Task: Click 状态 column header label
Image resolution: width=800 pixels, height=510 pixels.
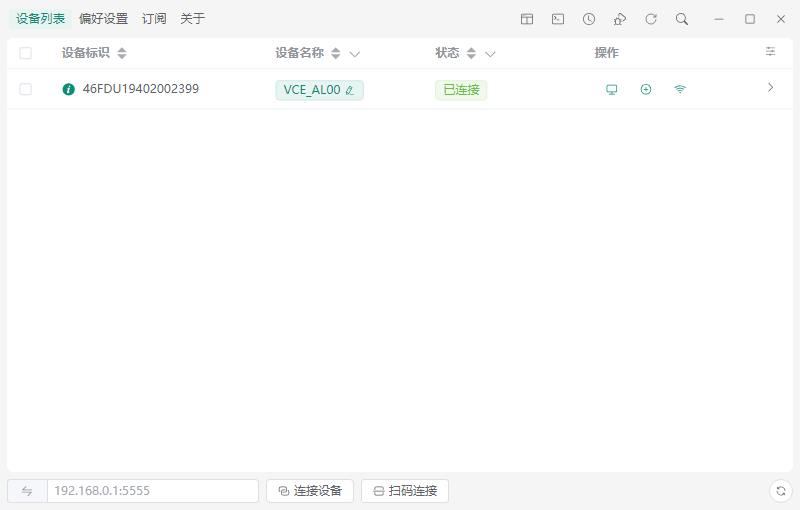Action: [x=447, y=53]
